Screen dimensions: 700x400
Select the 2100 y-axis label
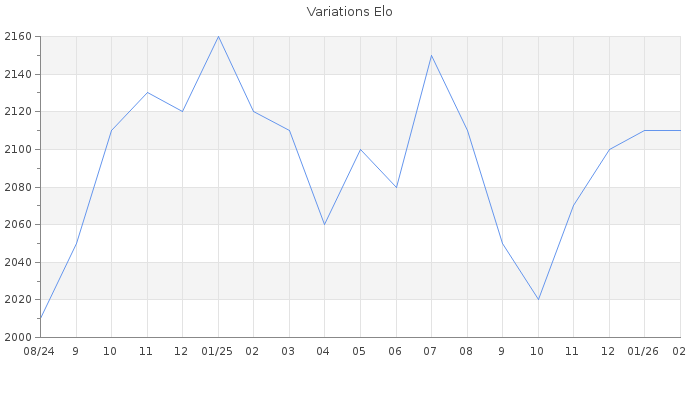[17, 149]
